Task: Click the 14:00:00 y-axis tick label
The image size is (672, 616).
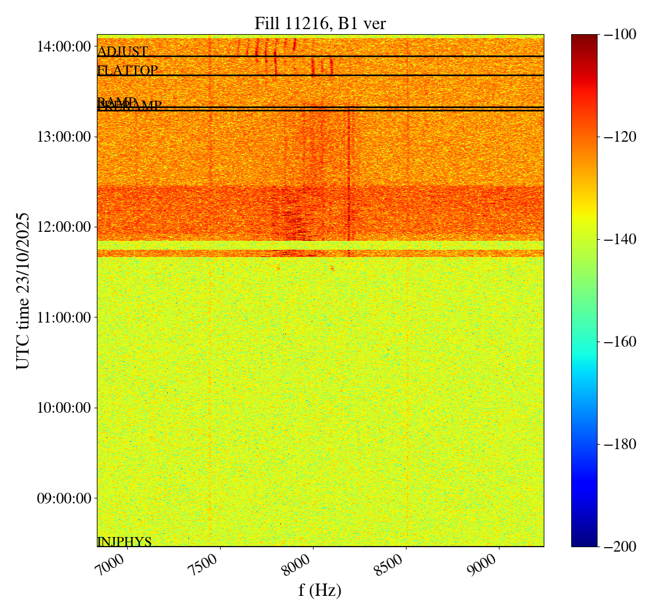Action: point(63,46)
